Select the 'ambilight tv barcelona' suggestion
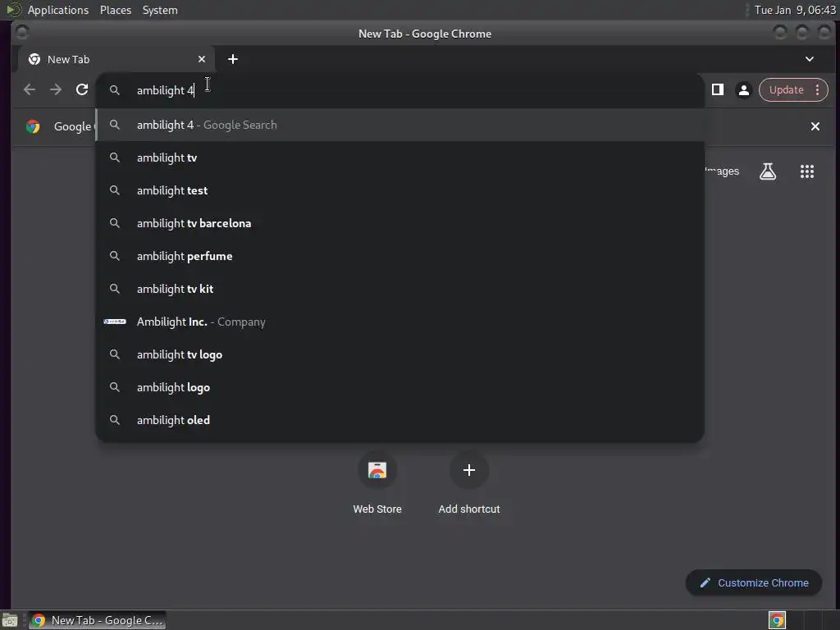Image resolution: width=840 pixels, height=630 pixels. [399, 223]
